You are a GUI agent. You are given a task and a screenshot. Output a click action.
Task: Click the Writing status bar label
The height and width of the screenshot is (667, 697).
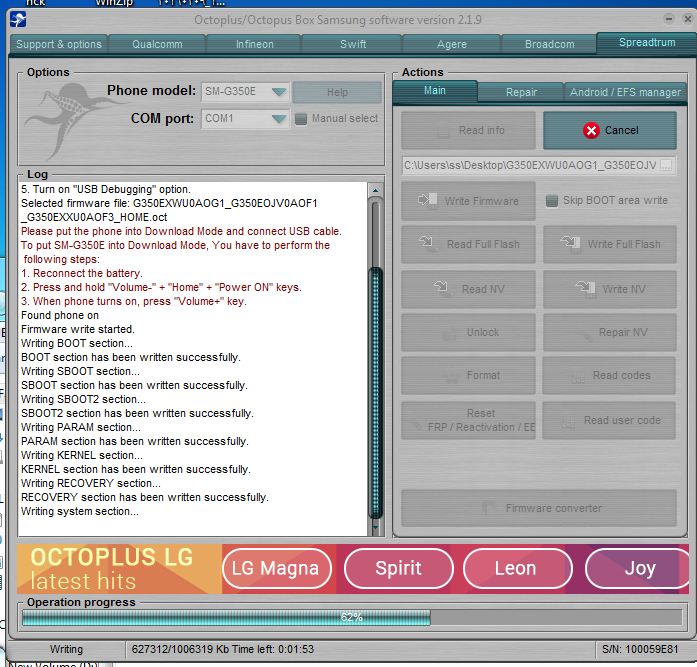pyautogui.click(x=66, y=649)
